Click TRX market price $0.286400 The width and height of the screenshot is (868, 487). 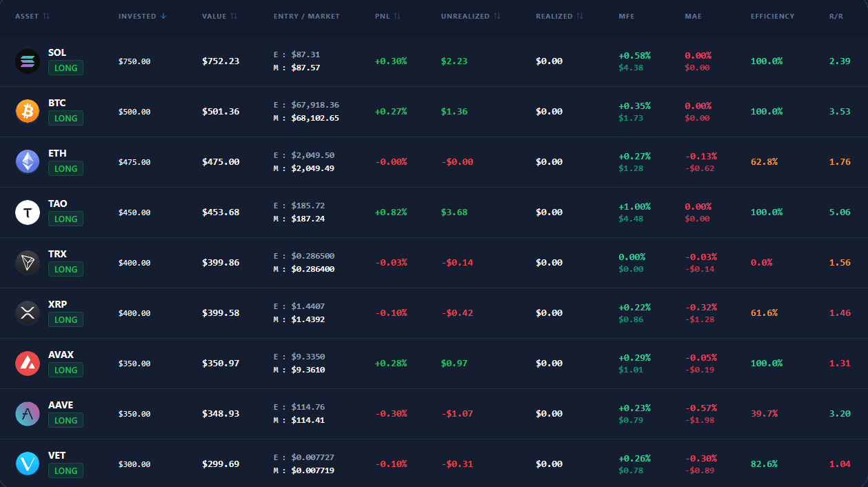tap(312, 269)
